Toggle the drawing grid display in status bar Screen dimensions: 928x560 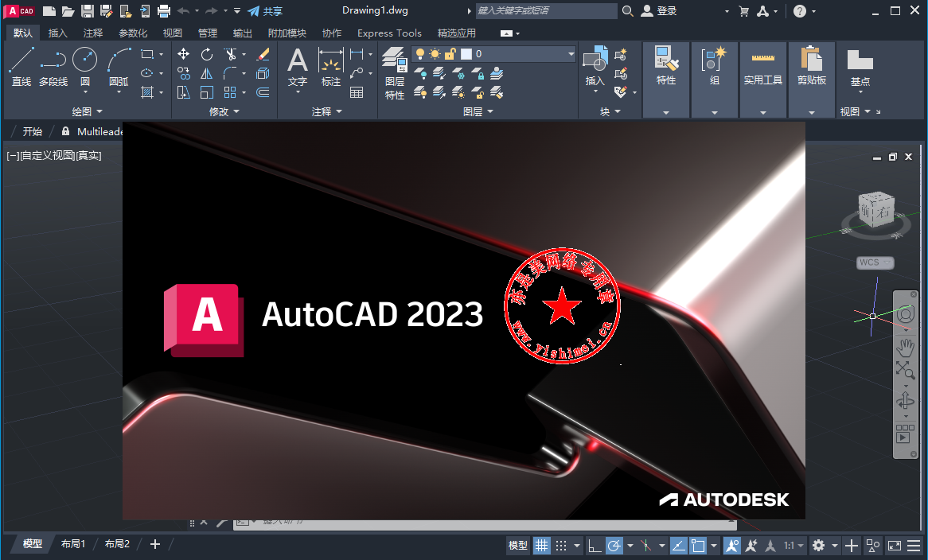[x=541, y=545]
